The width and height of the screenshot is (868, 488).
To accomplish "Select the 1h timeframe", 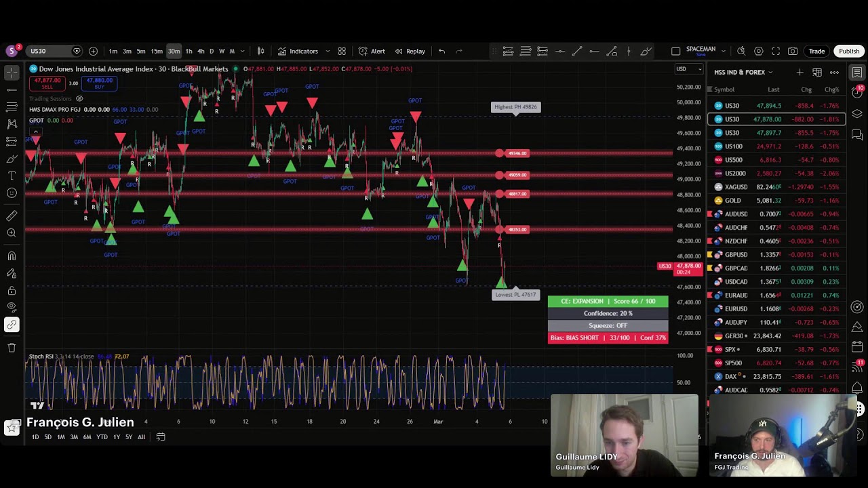I will click(189, 52).
